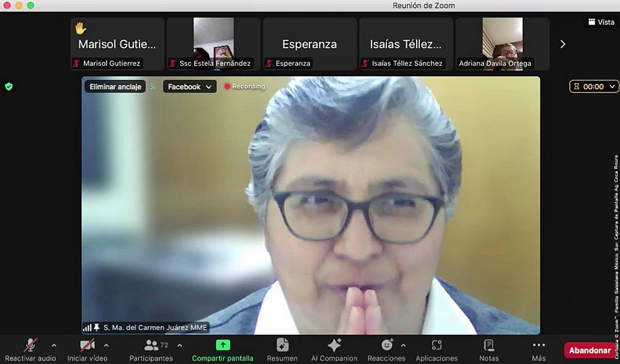Select the Esperanza participant tile
This screenshot has height=364, width=620.
point(310,44)
